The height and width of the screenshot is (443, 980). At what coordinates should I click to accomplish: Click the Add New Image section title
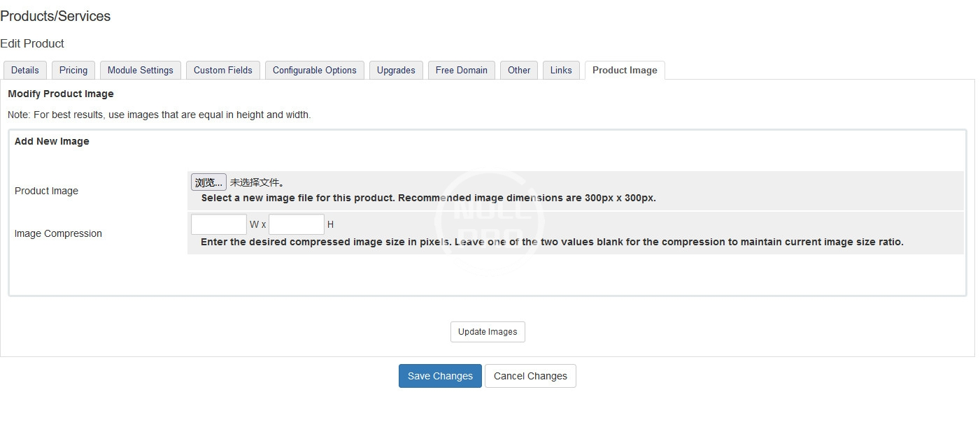click(52, 141)
